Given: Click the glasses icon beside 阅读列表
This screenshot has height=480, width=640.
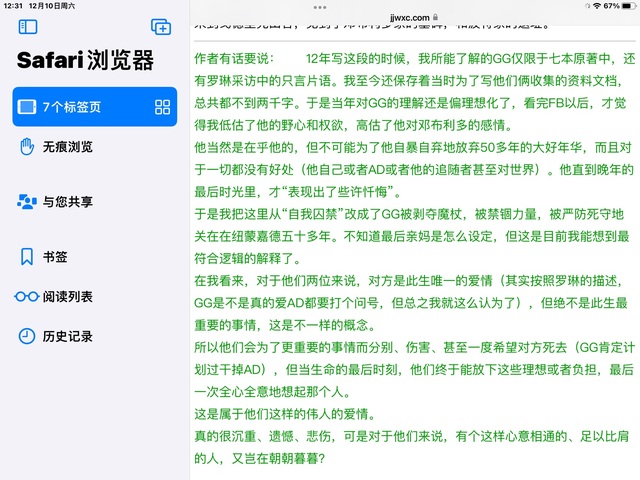Looking at the screenshot, I should (x=27, y=296).
